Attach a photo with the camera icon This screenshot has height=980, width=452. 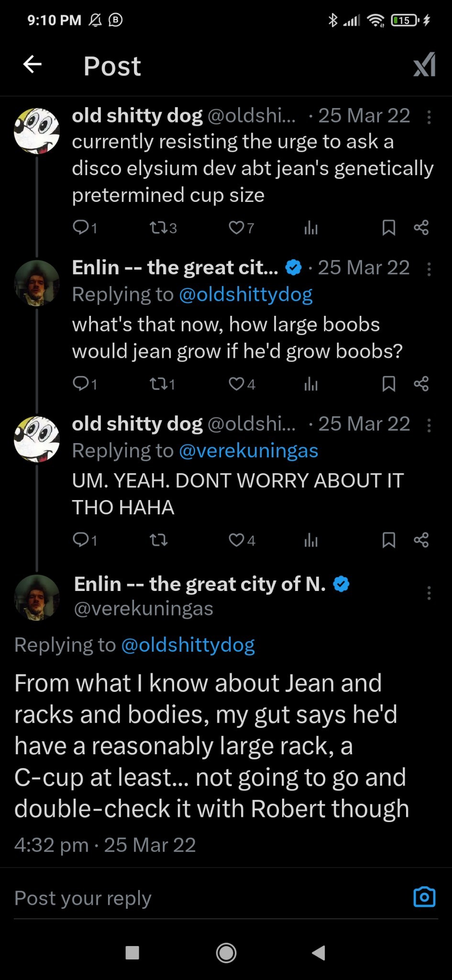[424, 897]
